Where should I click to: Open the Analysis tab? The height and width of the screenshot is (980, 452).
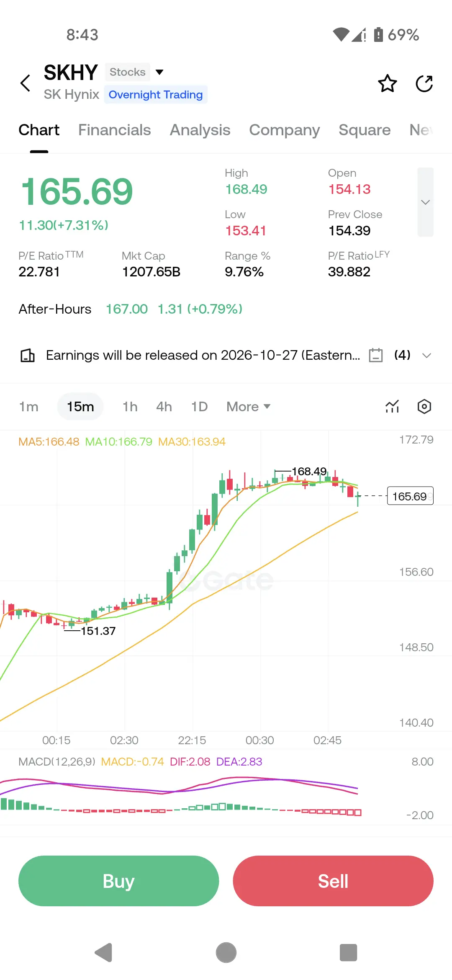pos(200,130)
